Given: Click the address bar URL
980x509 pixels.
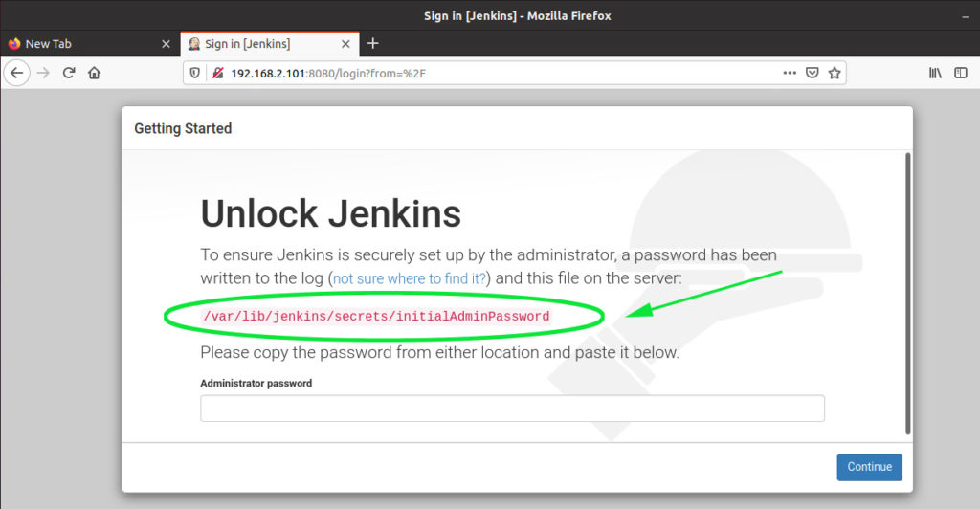Looking at the screenshot, I should (328, 73).
